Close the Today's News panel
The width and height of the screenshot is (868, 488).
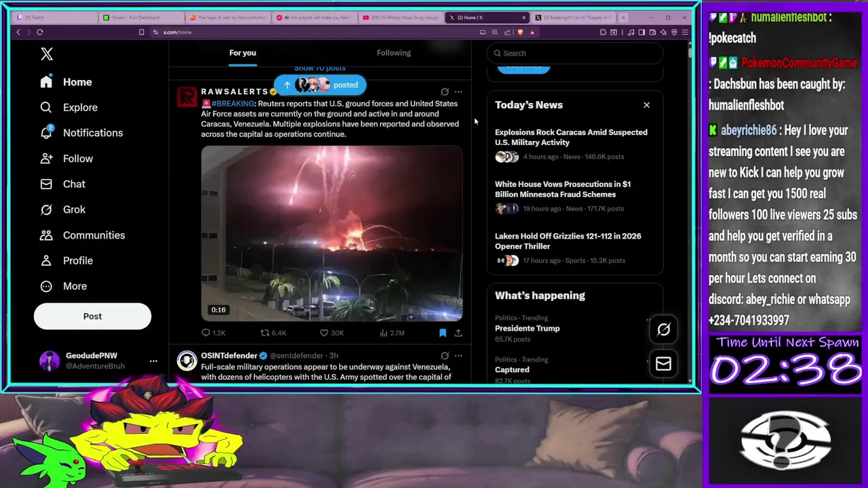click(x=646, y=105)
